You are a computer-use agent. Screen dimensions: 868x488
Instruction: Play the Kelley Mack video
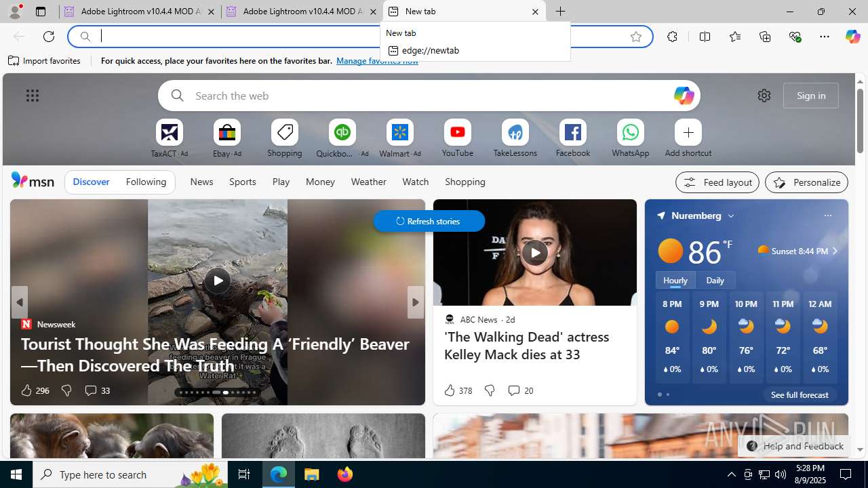click(535, 253)
